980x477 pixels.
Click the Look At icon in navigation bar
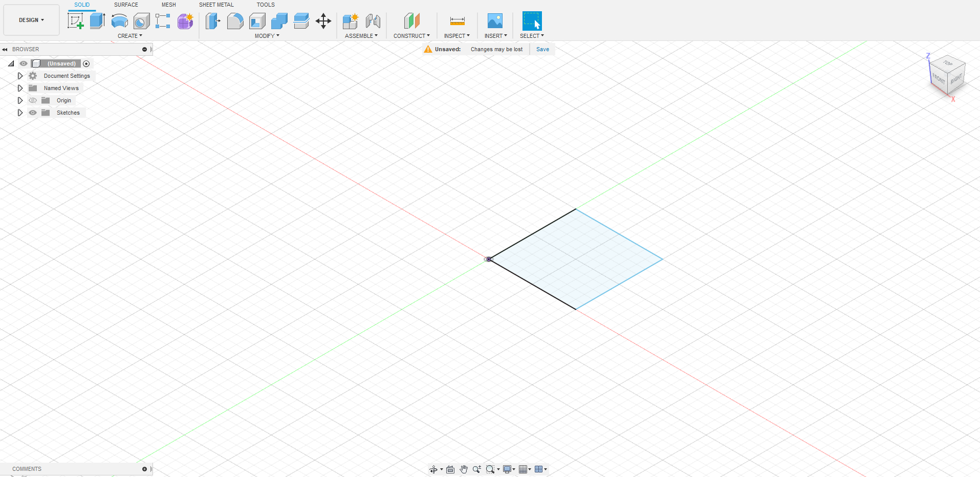(x=450, y=469)
